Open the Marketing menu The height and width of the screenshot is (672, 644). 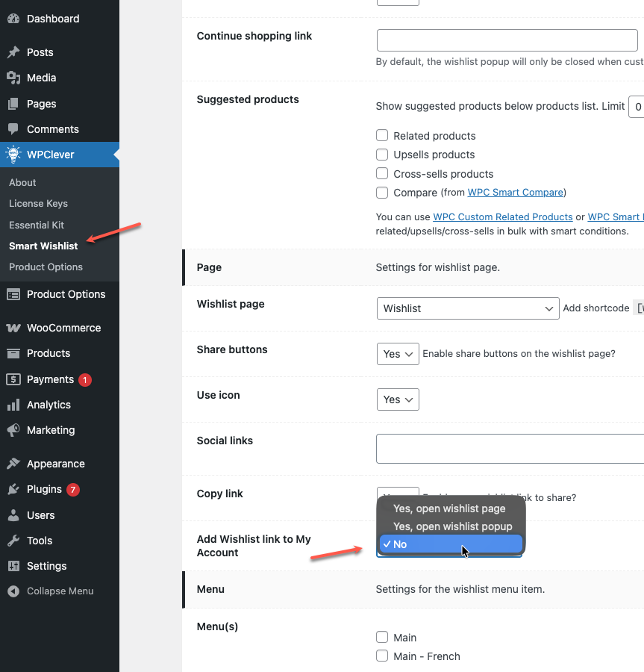[60, 430]
